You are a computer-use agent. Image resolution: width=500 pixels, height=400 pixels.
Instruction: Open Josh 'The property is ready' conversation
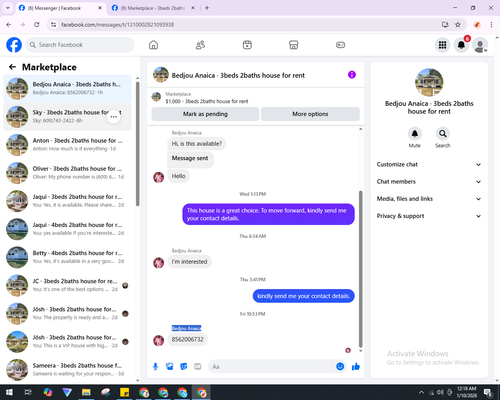[x=67, y=313]
